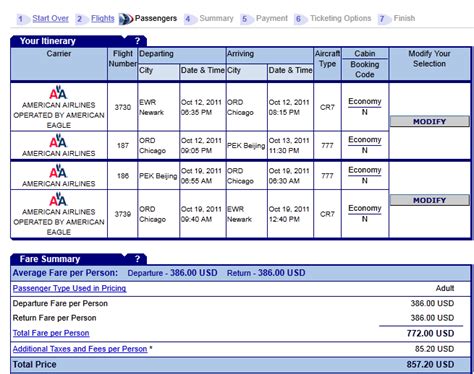Screen dimensions: 474x374
Task: Click flight number 187 cell
Action: click(123, 145)
